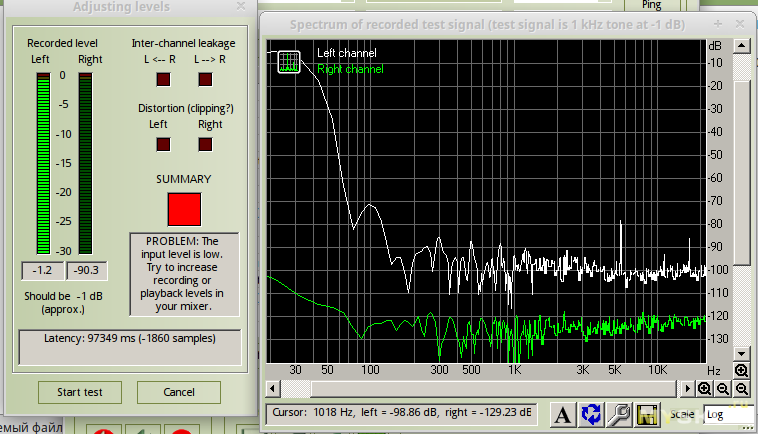
Task: Close the Adjusting levels dialog
Action: coord(241,6)
